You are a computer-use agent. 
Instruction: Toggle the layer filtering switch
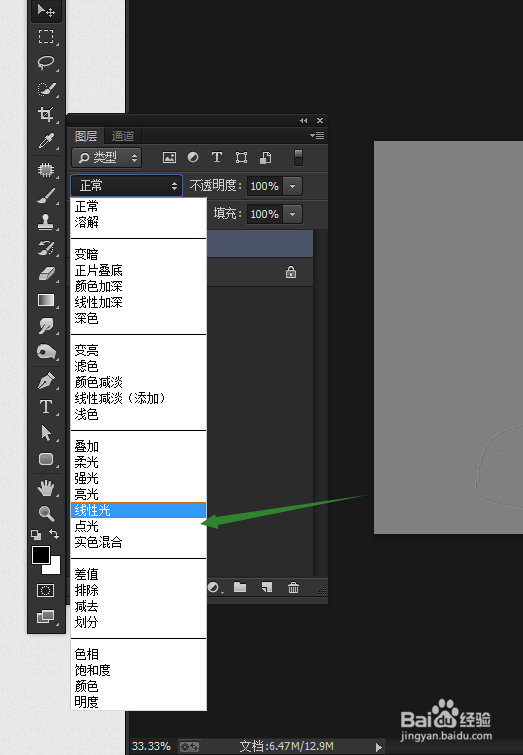(x=298, y=157)
